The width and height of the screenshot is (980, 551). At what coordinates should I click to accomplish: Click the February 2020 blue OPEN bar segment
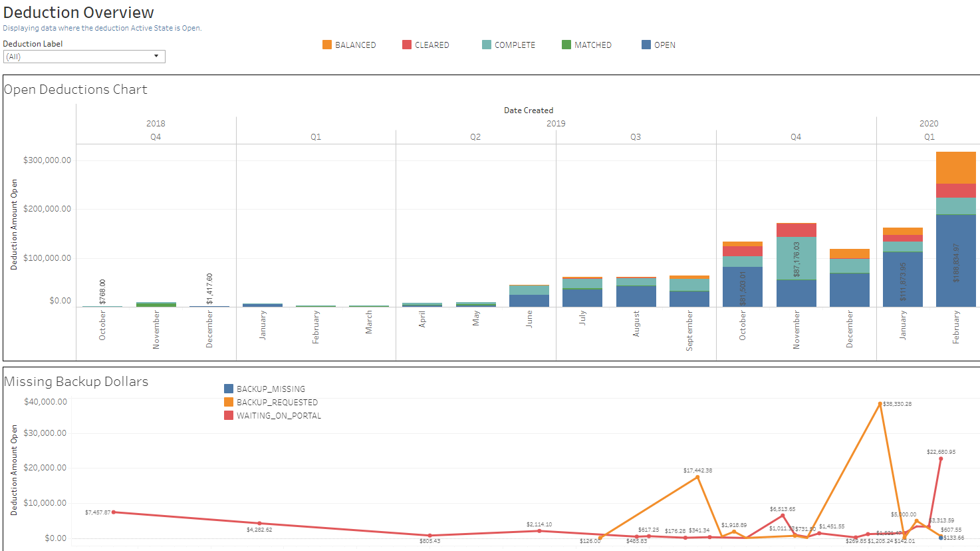click(x=956, y=261)
